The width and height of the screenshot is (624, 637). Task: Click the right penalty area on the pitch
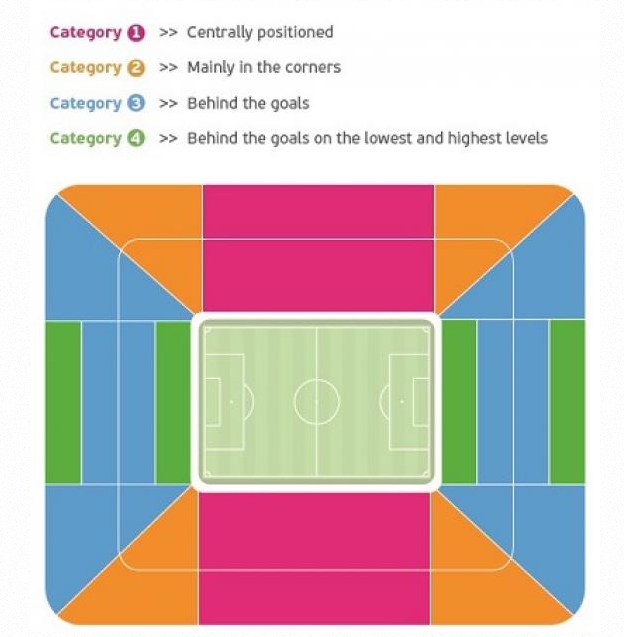point(410,401)
